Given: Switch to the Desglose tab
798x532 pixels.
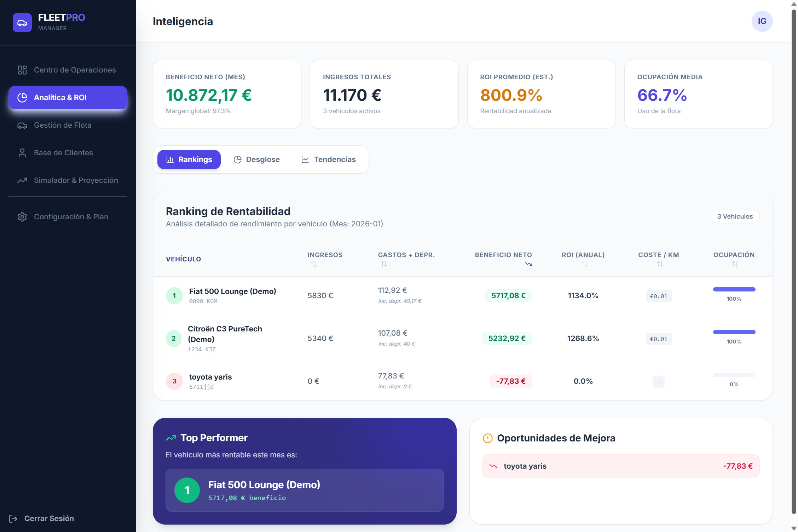Looking at the screenshot, I should coord(257,159).
